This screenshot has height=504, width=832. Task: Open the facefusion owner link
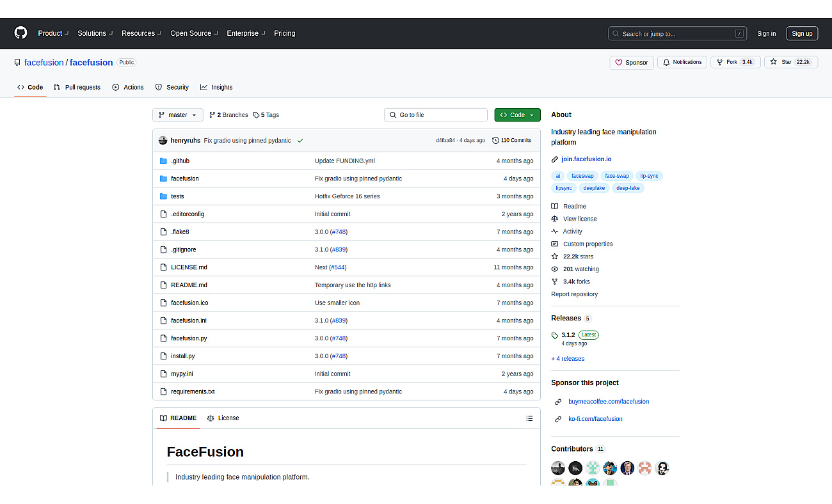(44, 63)
